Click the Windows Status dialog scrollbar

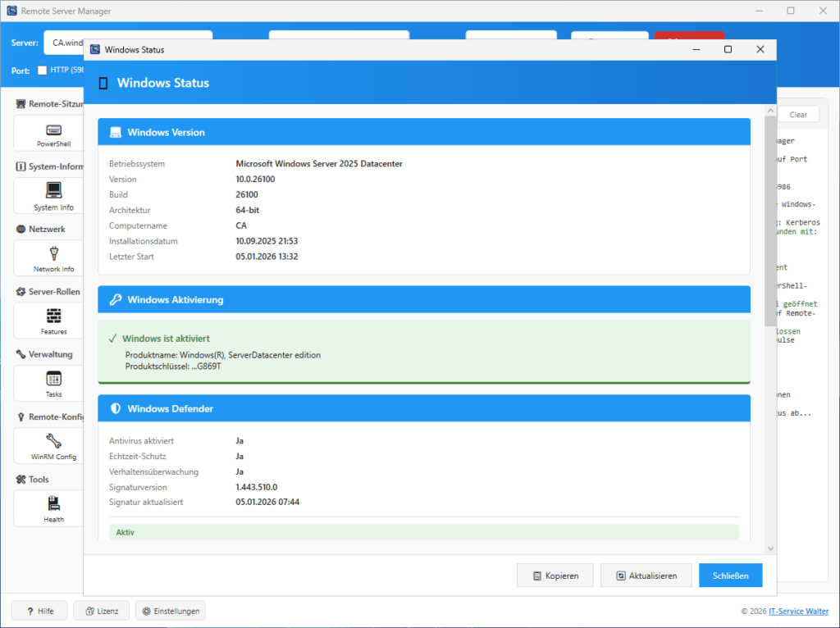[770, 221]
